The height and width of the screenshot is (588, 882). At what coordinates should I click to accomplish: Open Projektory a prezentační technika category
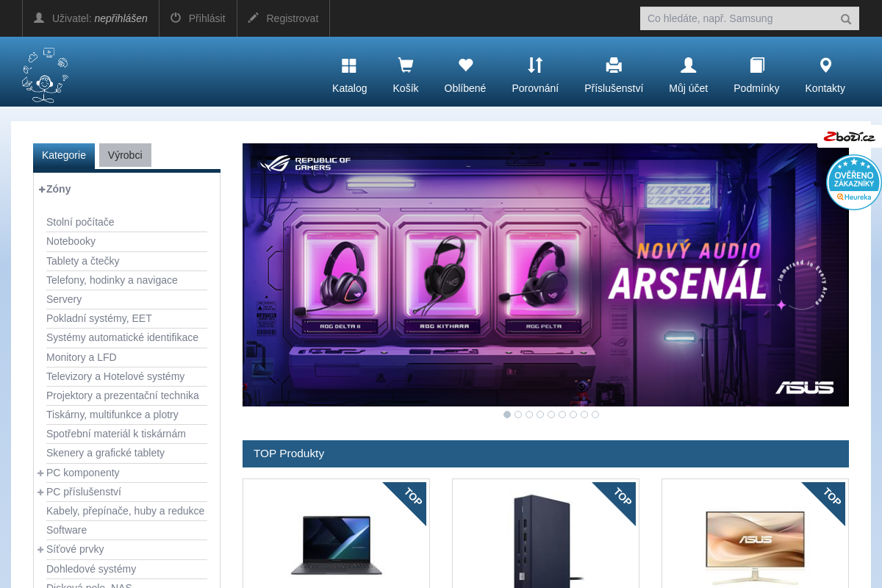[x=123, y=395]
